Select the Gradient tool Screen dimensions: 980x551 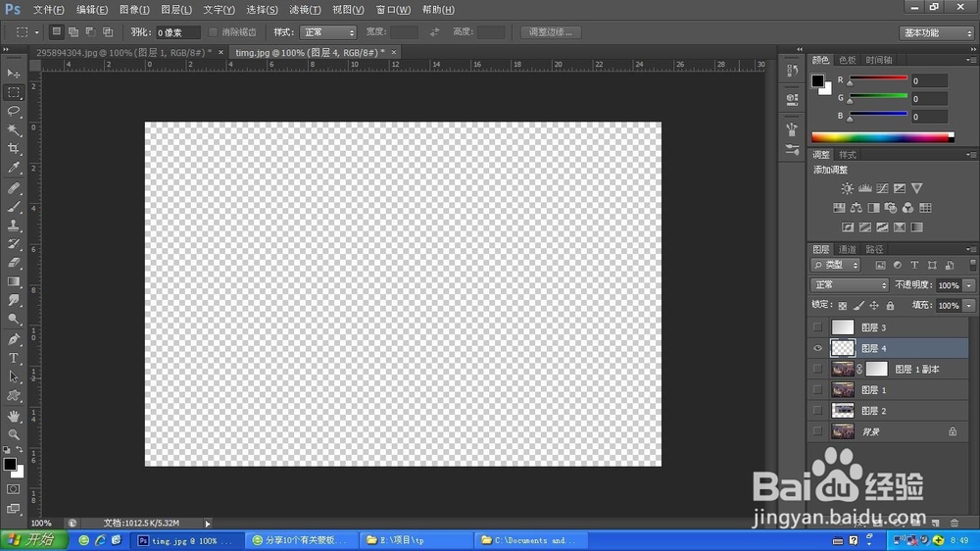click(13, 282)
